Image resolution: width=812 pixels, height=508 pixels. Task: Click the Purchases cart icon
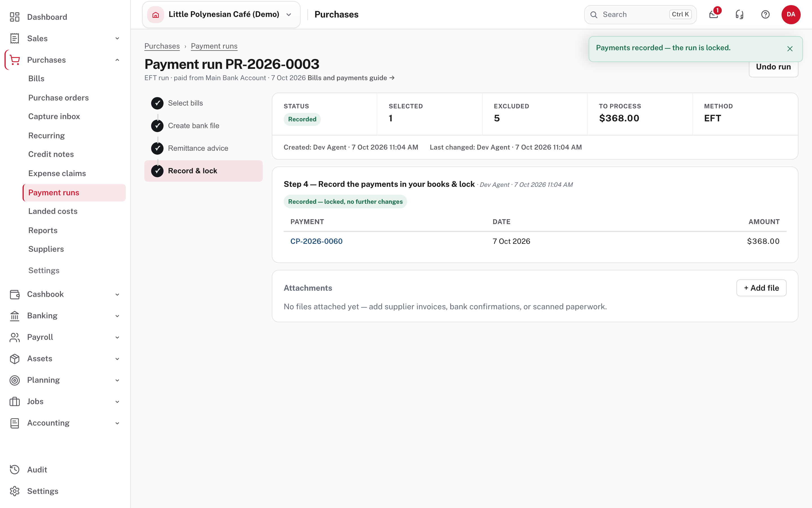(14, 60)
